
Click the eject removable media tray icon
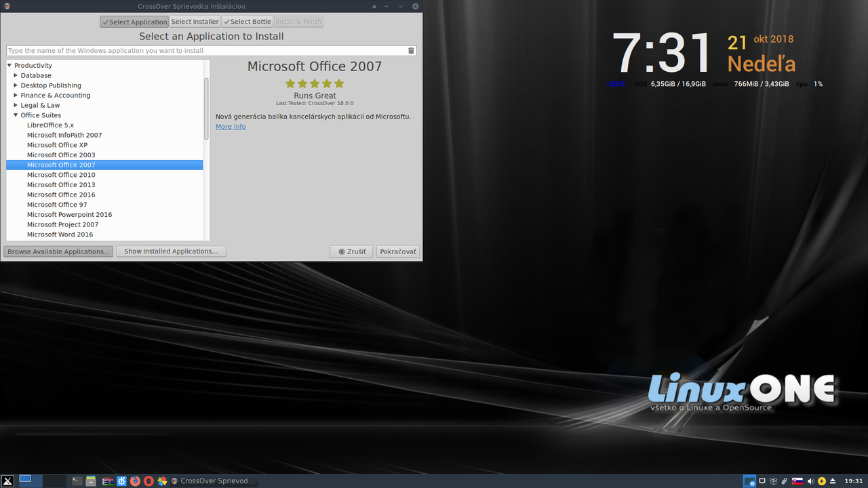tap(833, 481)
